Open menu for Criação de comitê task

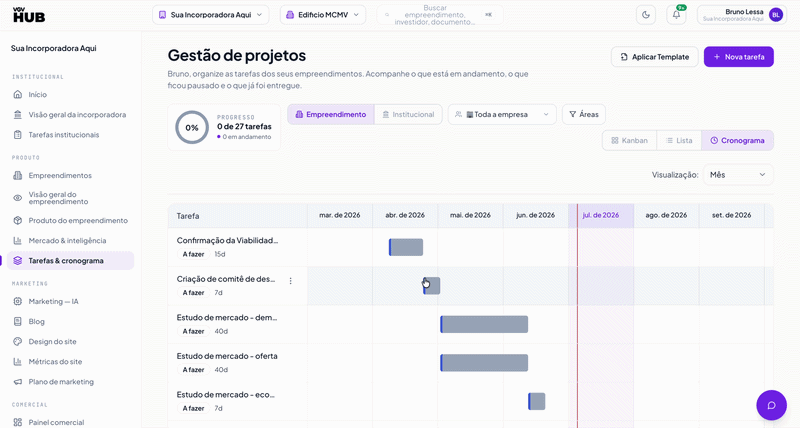[290, 281]
